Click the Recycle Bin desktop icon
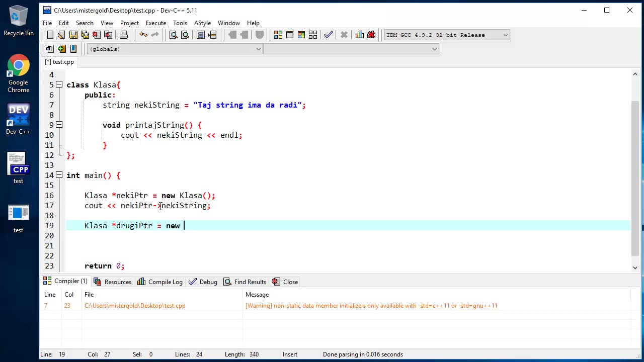 click(19, 20)
